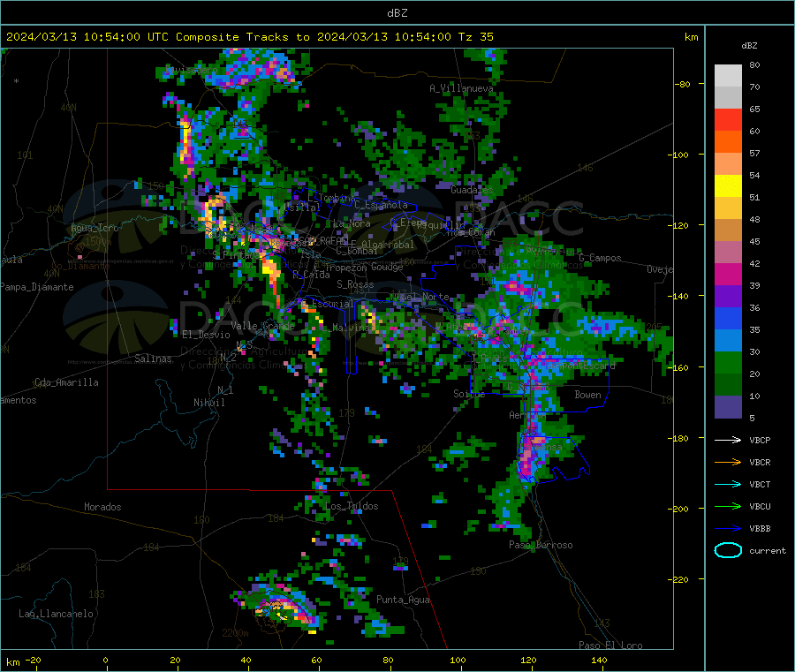Click the 'A_Villanueva' map label
This screenshot has height=672, width=795.
(x=461, y=88)
